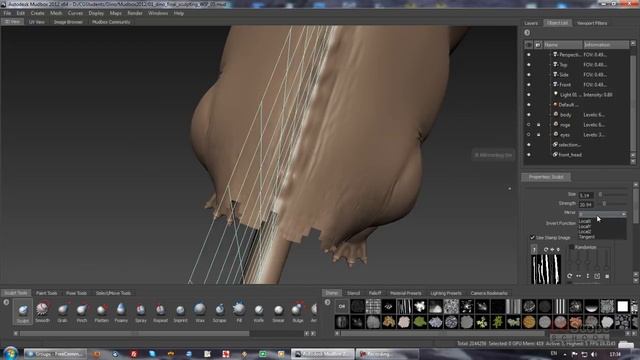Viewport: 640px width, 360px height.
Task: Select the Wax sculpt tool
Action: point(200,312)
